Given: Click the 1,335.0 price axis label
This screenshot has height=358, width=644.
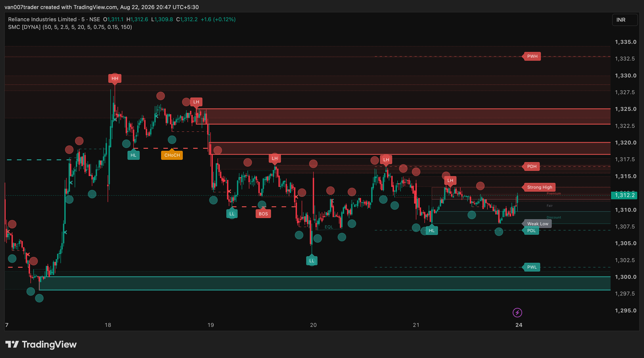Looking at the screenshot, I should coord(625,42).
